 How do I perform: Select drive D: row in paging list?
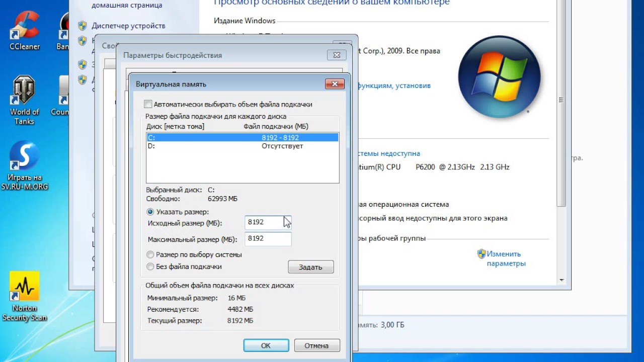pos(243,146)
